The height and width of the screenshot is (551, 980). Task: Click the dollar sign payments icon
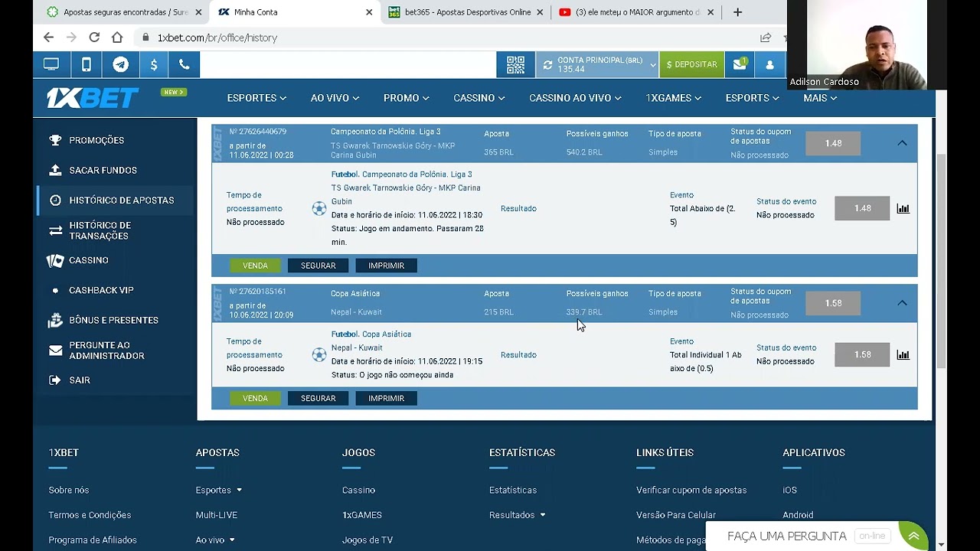(x=154, y=65)
